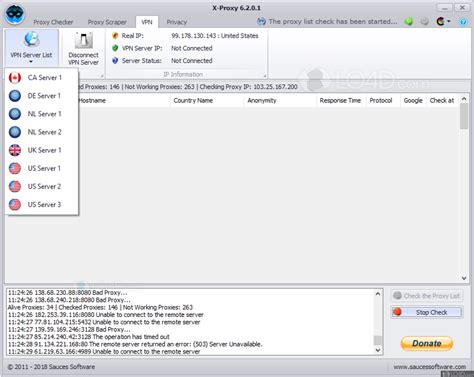Screen dimensions: 474x377
Task: Choose NL Server 1 from the list
Action: click(x=42, y=114)
